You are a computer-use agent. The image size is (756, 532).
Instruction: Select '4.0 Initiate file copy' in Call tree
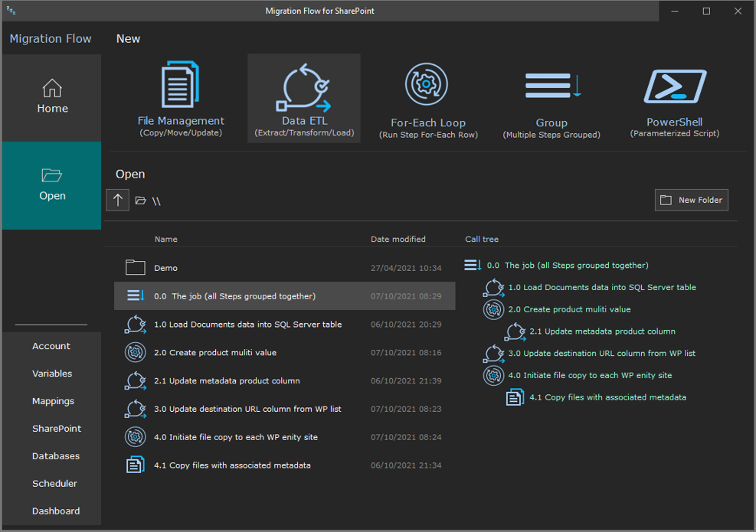[x=590, y=375]
